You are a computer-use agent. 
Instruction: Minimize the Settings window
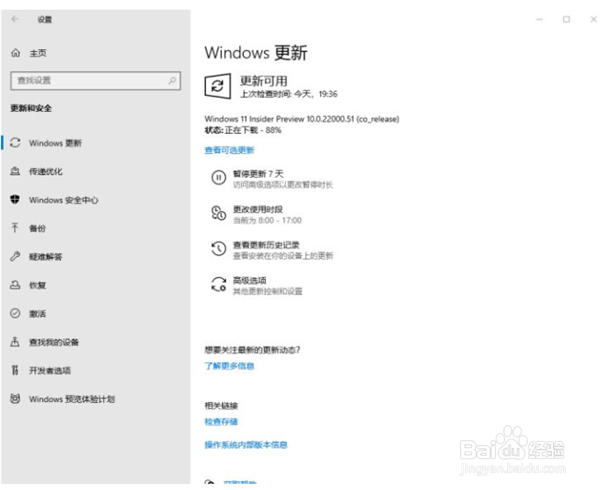coord(539,19)
